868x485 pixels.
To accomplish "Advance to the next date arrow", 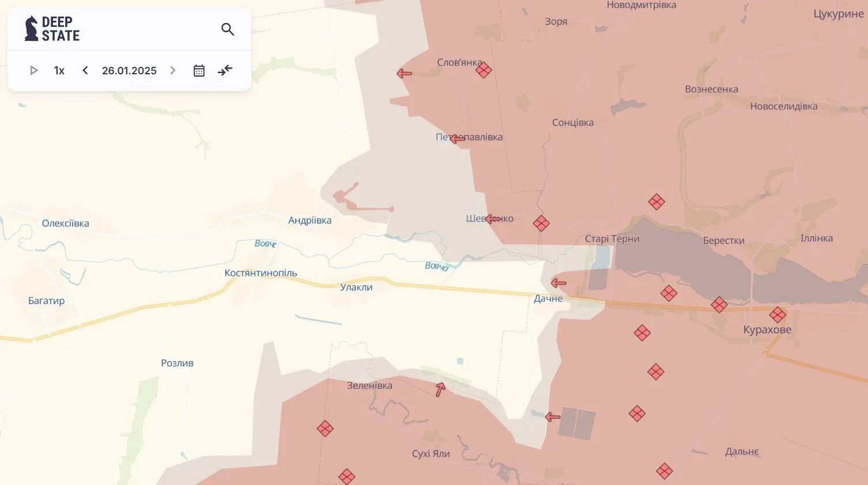I will 172,70.
